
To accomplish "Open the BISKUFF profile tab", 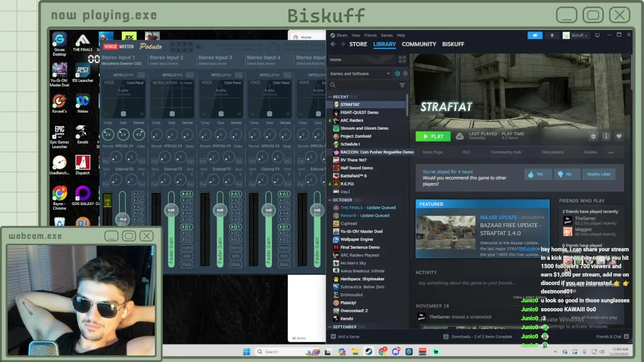I will click(453, 44).
